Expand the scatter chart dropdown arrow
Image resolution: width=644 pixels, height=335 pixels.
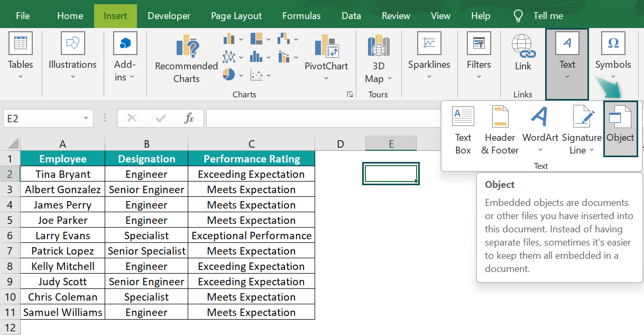269,75
